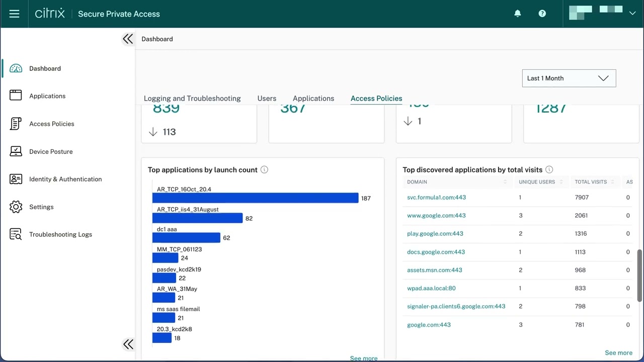Select the Access Policies sidebar icon
This screenshot has width=644, height=362.
pyautogui.click(x=15, y=123)
